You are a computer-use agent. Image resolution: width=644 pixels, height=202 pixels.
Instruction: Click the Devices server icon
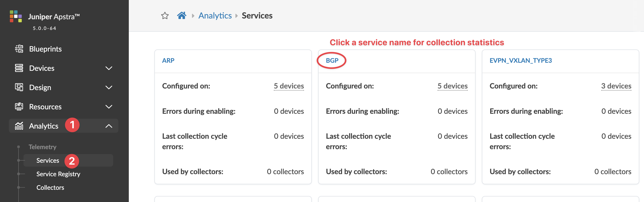[19, 68]
